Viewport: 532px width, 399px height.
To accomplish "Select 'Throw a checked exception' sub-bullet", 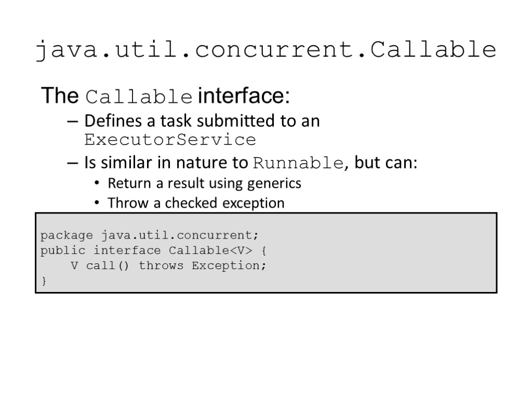I will [196, 203].
